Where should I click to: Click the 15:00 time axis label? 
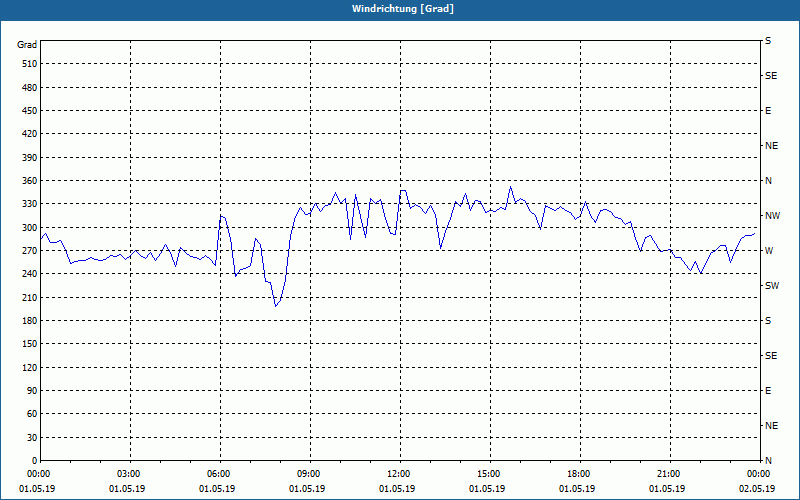[489, 474]
